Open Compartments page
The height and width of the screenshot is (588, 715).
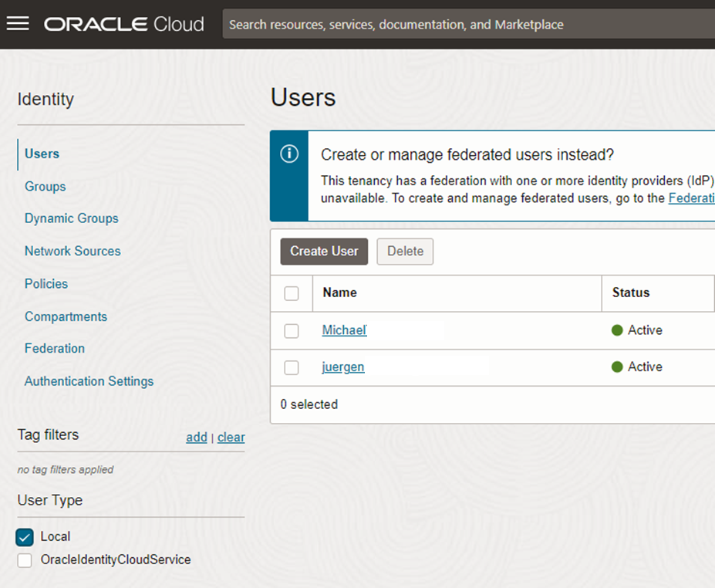click(66, 316)
